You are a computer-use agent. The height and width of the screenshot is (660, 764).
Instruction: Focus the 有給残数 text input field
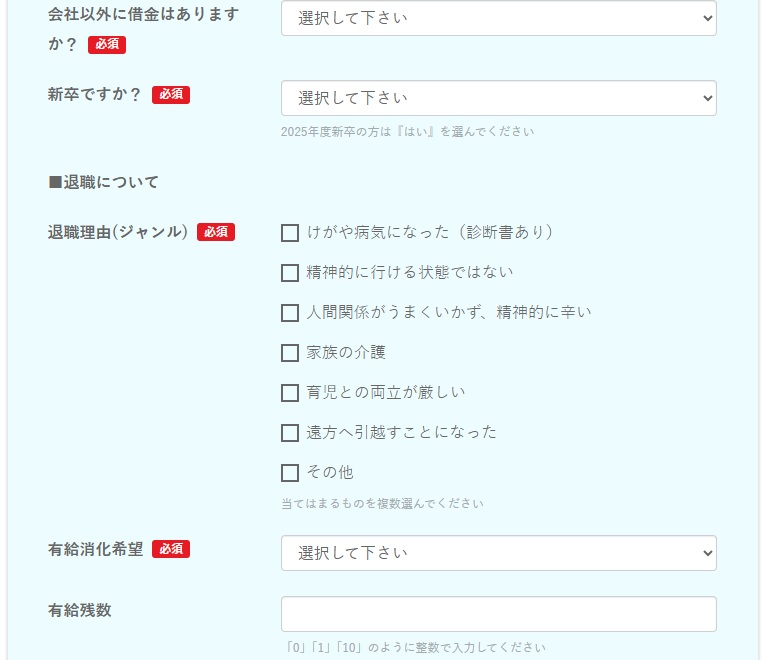click(x=498, y=614)
